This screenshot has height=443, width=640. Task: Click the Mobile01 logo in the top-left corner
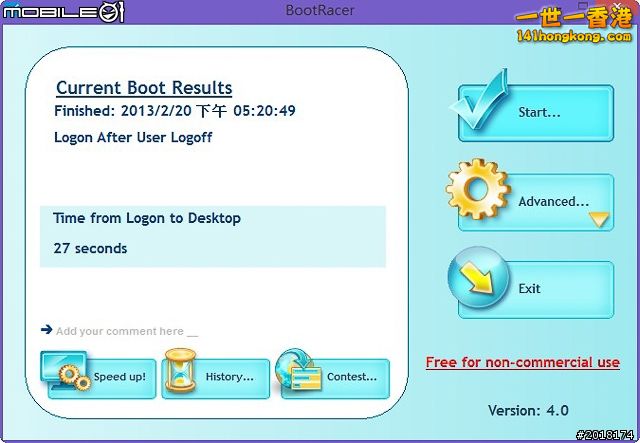[x=62, y=12]
